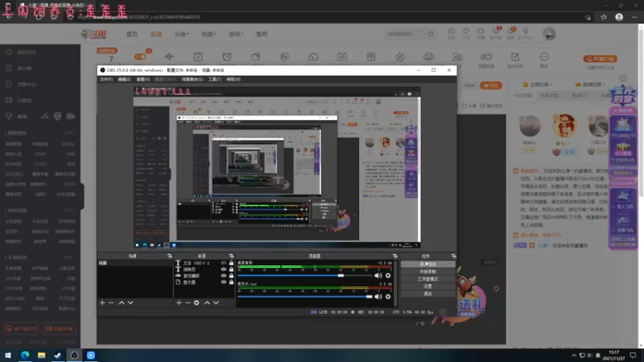Toggle the orange switch in streamer toolbar

(141, 56)
